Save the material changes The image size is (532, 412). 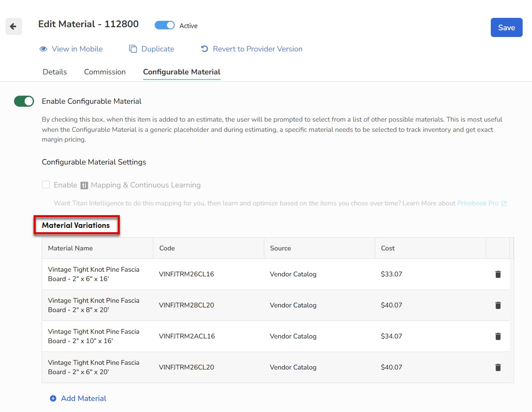[x=507, y=28]
